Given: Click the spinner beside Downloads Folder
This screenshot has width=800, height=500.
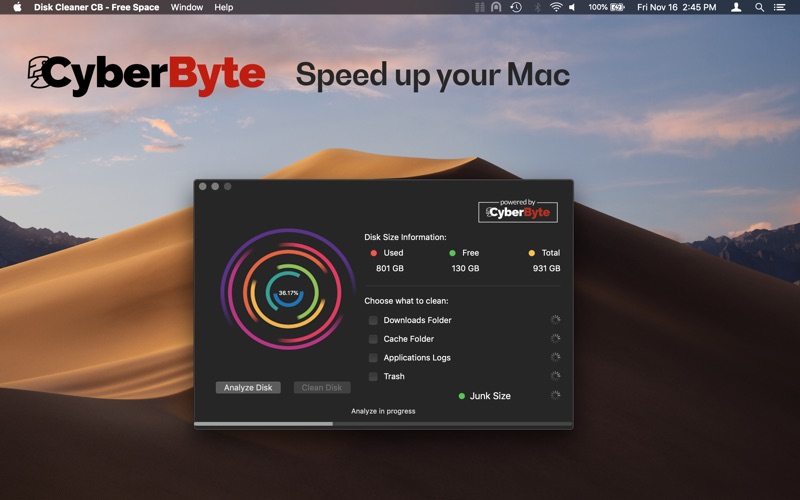Looking at the screenshot, I should point(556,319).
